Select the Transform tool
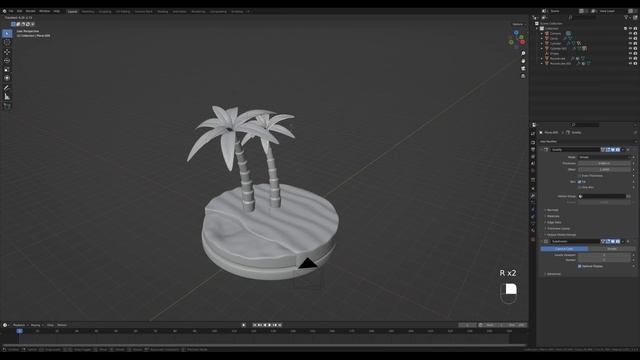The height and width of the screenshot is (360, 640). [x=7, y=78]
